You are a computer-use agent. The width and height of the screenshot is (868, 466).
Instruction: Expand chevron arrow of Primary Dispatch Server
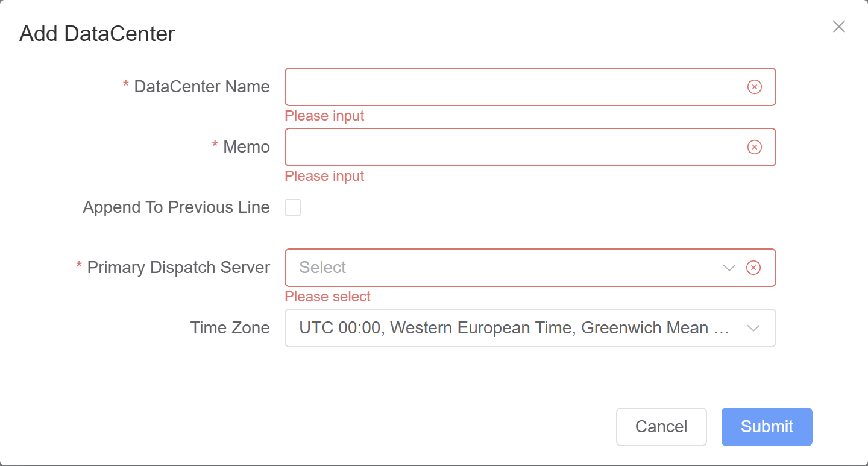729,268
